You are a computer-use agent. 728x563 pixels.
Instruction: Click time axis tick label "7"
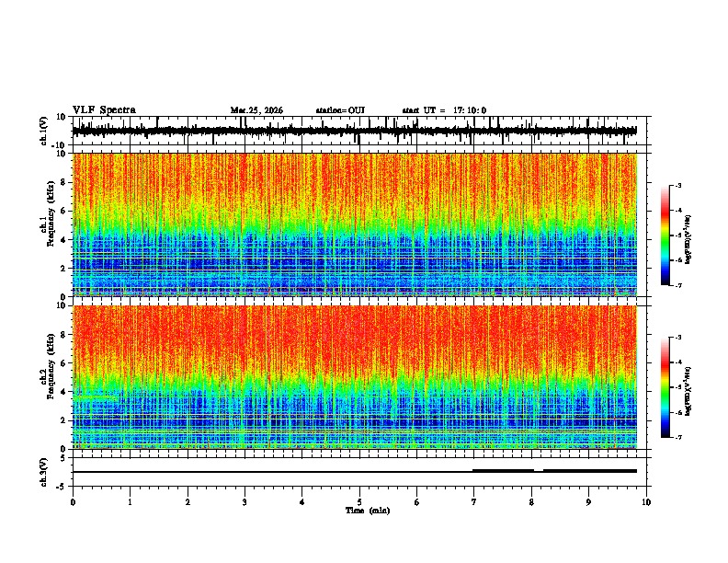tap(474, 502)
